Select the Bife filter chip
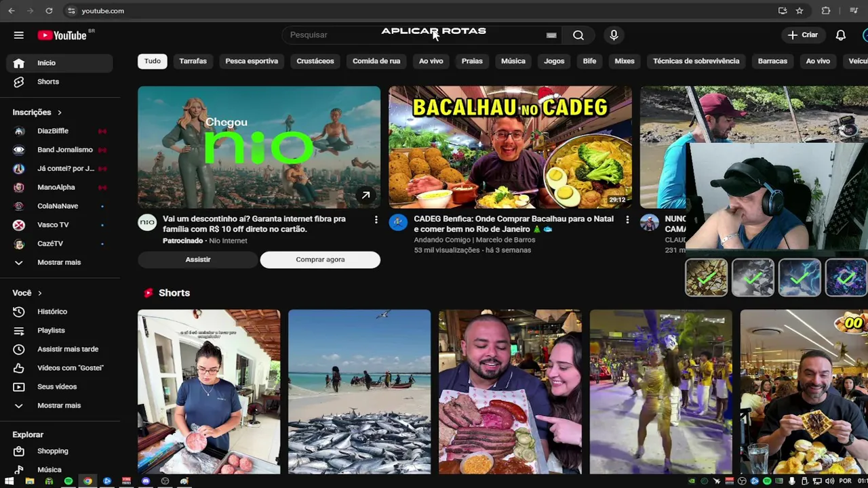The width and height of the screenshot is (868, 488). pyautogui.click(x=589, y=61)
